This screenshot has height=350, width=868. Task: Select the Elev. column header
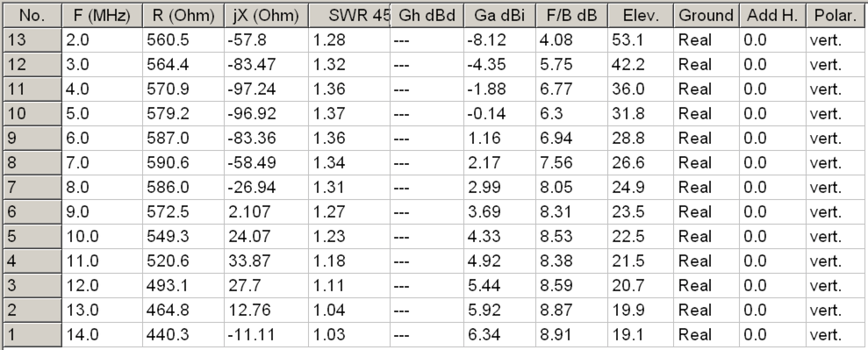(x=641, y=16)
